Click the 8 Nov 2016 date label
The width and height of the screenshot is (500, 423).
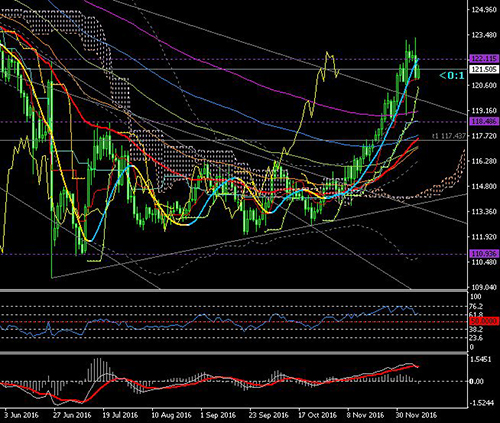(x=365, y=415)
